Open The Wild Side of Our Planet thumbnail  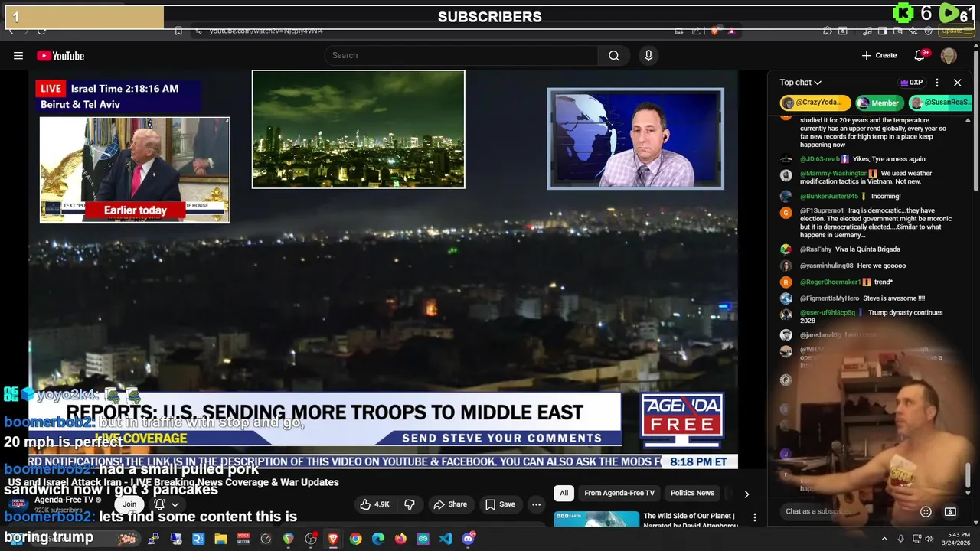pos(596,520)
